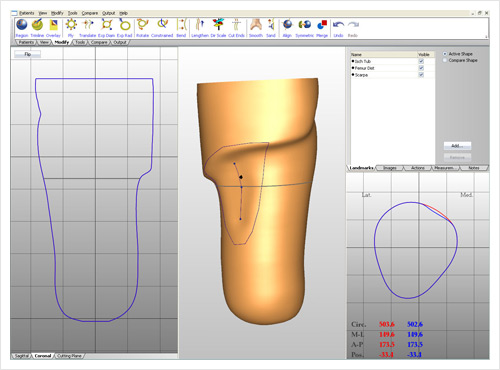Switch to the Compare toolbar tab

click(99, 42)
